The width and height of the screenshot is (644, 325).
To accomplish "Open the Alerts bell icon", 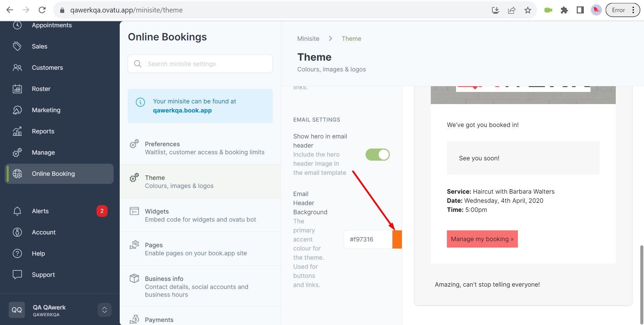I will [17, 211].
